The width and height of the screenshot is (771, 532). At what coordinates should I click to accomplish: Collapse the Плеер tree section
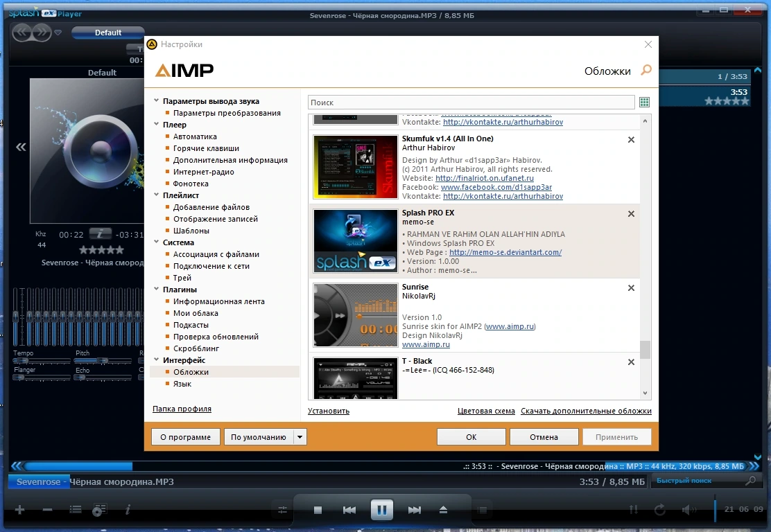point(157,124)
